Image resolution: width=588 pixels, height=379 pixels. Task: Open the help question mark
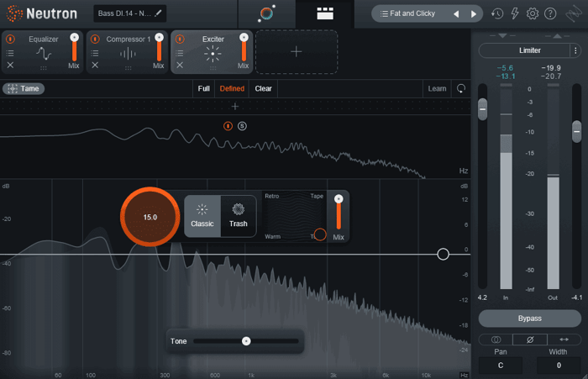(x=550, y=14)
